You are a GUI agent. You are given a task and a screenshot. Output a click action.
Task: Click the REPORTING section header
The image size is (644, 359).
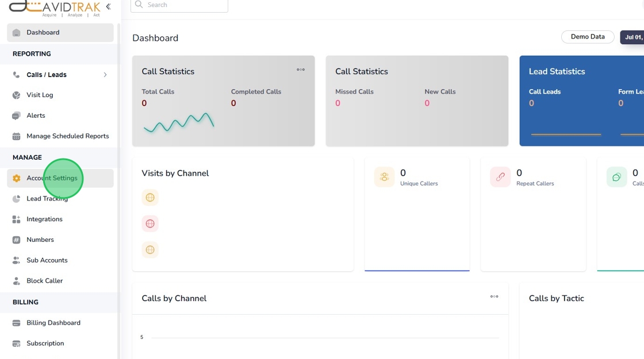[x=32, y=54]
